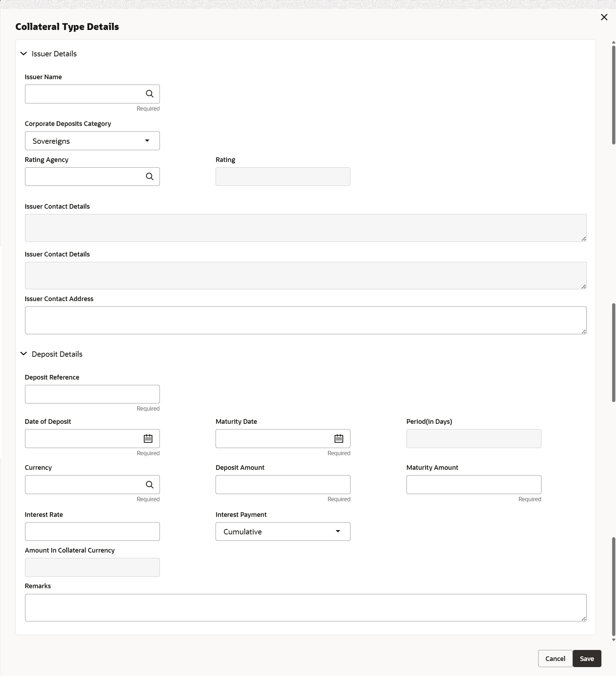This screenshot has height=676, width=616.
Task: Click the Collateral Type Details title
Action: click(67, 27)
